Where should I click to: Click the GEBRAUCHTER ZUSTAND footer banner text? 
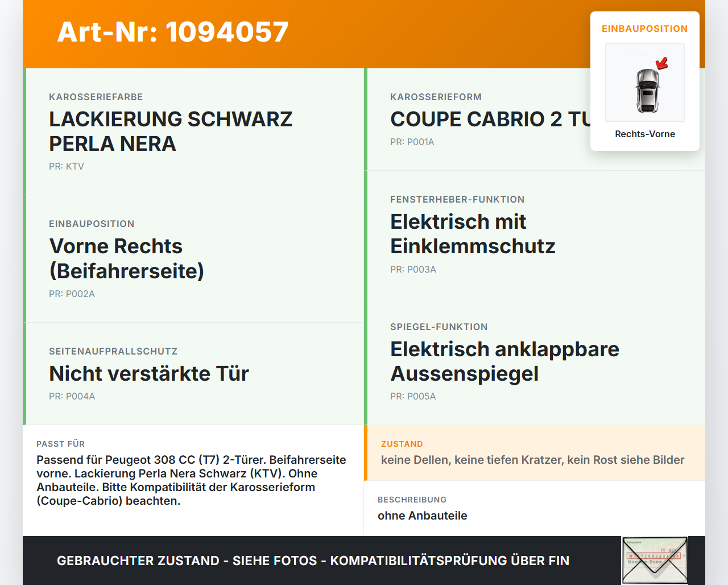pos(313,561)
